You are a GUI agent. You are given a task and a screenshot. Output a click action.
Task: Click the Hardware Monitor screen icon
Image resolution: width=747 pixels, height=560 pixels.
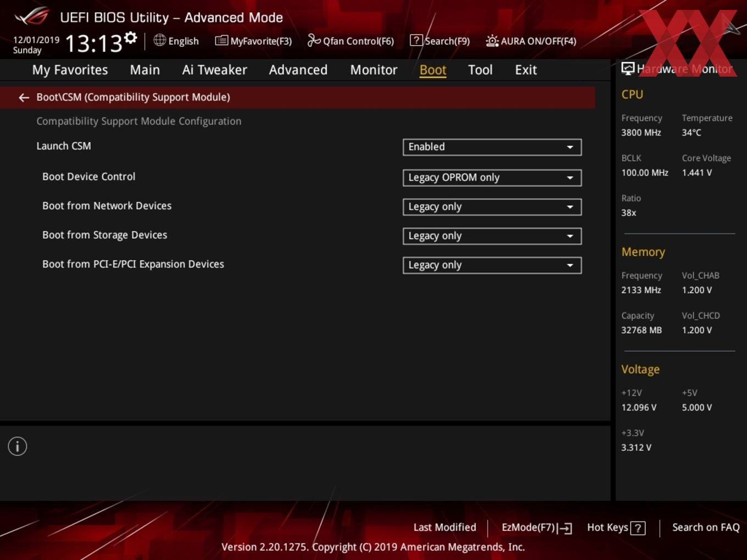click(628, 69)
